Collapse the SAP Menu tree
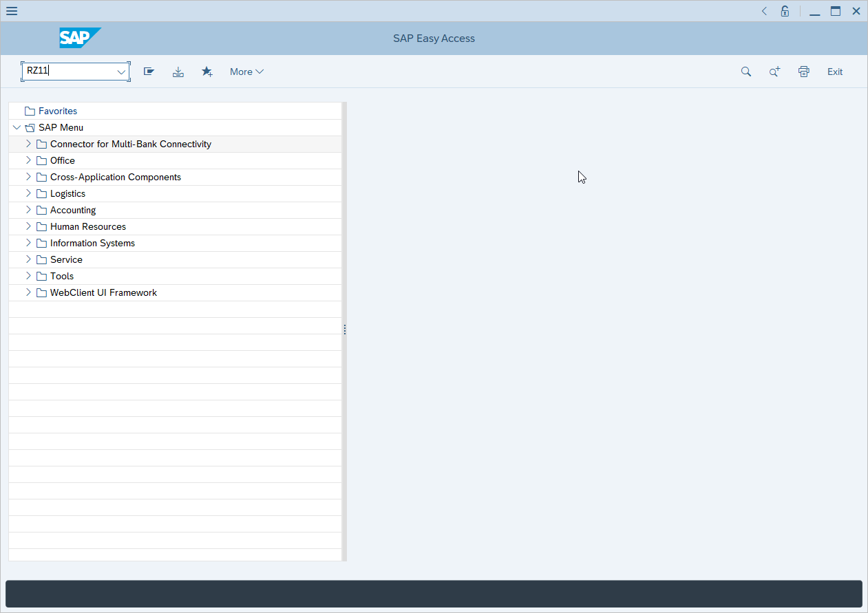Screen dimensions: 868x613 [x=16, y=127]
